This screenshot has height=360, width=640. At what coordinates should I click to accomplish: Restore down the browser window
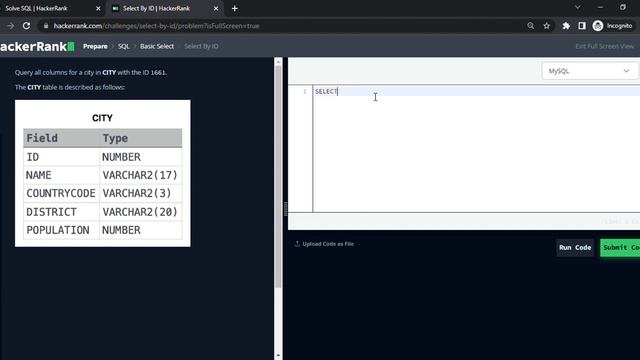click(x=622, y=7)
